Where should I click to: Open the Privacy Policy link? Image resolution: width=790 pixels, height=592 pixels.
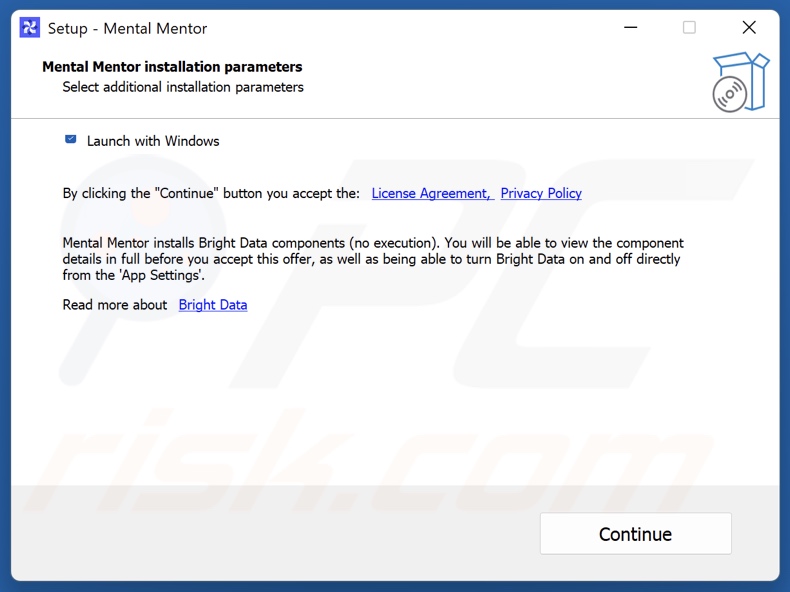(x=541, y=193)
